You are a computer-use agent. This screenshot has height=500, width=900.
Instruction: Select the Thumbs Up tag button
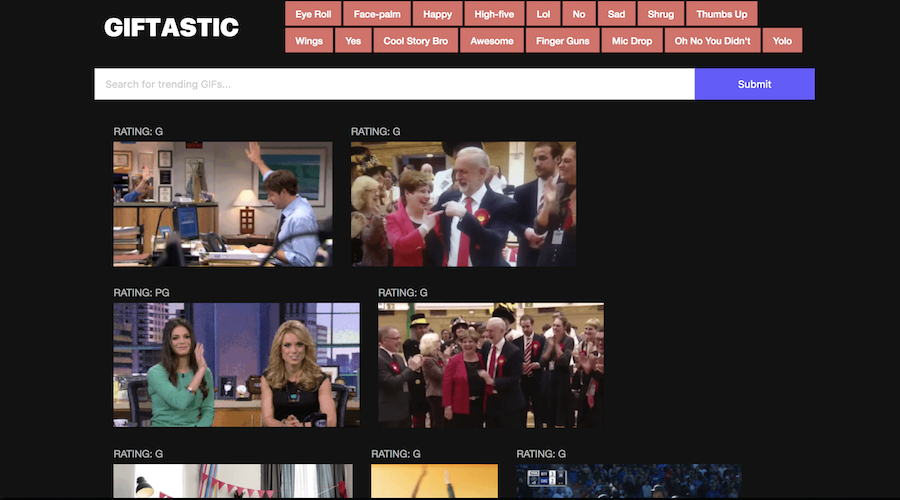pyautogui.click(x=721, y=14)
